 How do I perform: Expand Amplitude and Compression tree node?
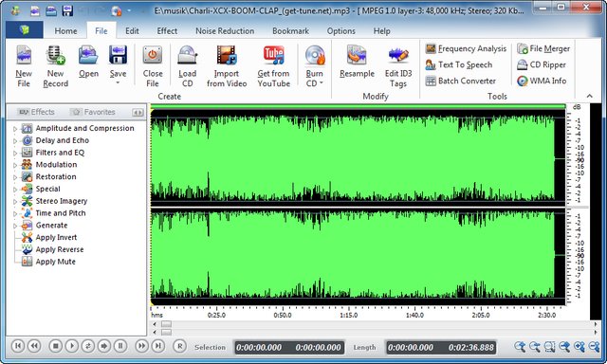click(x=15, y=129)
